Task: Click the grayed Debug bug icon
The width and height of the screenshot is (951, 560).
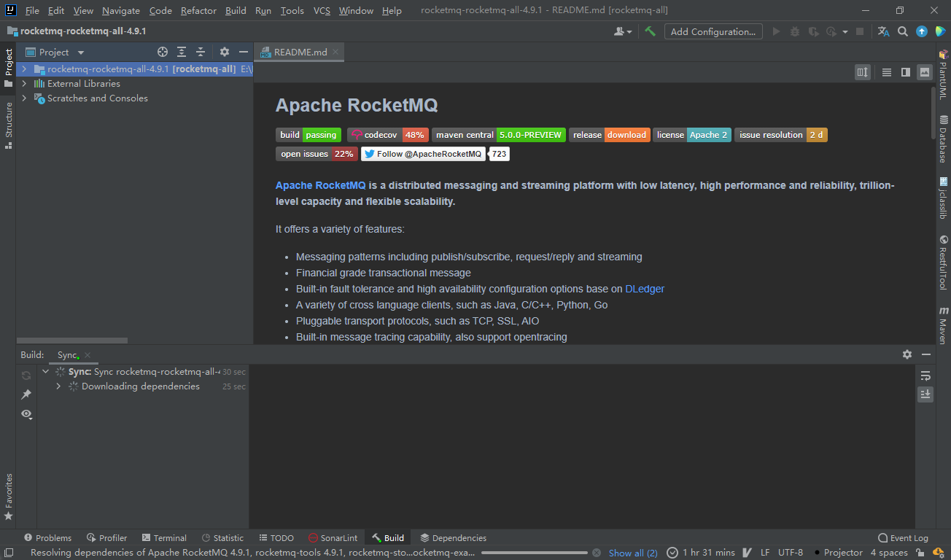Action: point(795,31)
